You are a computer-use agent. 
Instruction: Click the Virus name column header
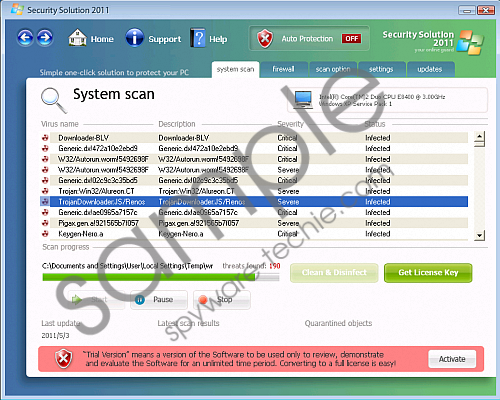tap(60, 124)
